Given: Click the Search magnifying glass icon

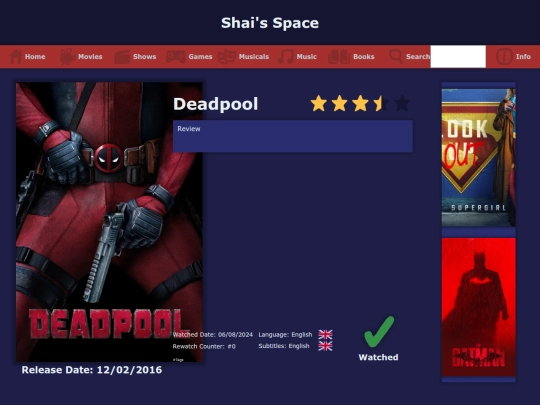Looking at the screenshot, I should coord(396,56).
